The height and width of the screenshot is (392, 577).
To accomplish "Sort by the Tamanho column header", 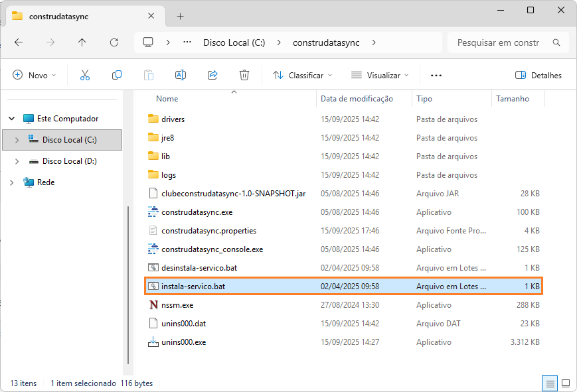I will pyautogui.click(x=513, y=99).
